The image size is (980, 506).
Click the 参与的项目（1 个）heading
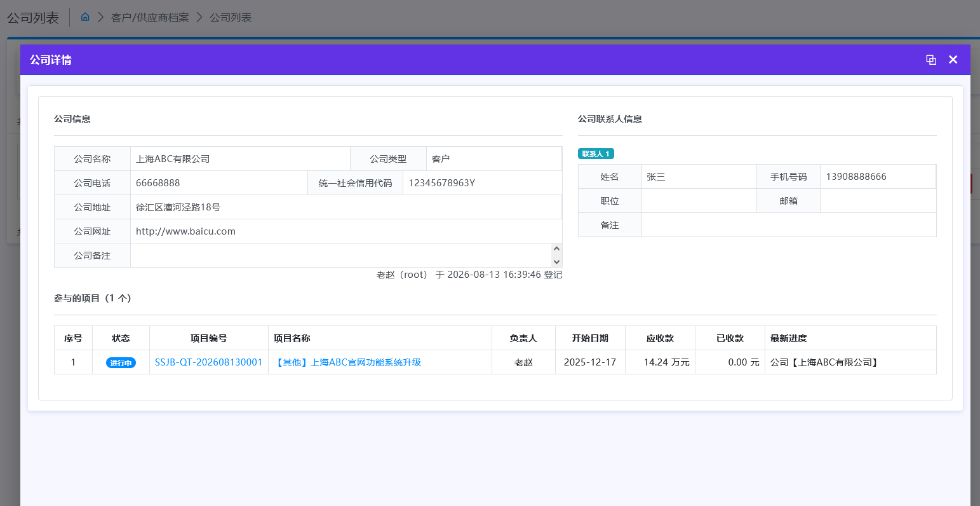[x=93, y=298]
